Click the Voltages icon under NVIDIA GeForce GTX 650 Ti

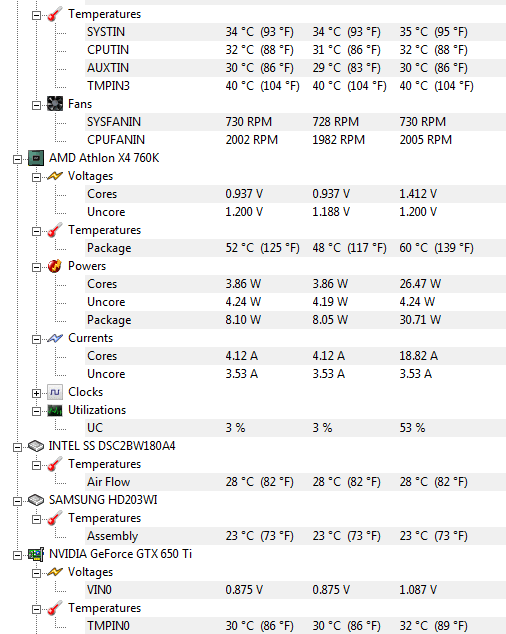(x=55, y=572)
